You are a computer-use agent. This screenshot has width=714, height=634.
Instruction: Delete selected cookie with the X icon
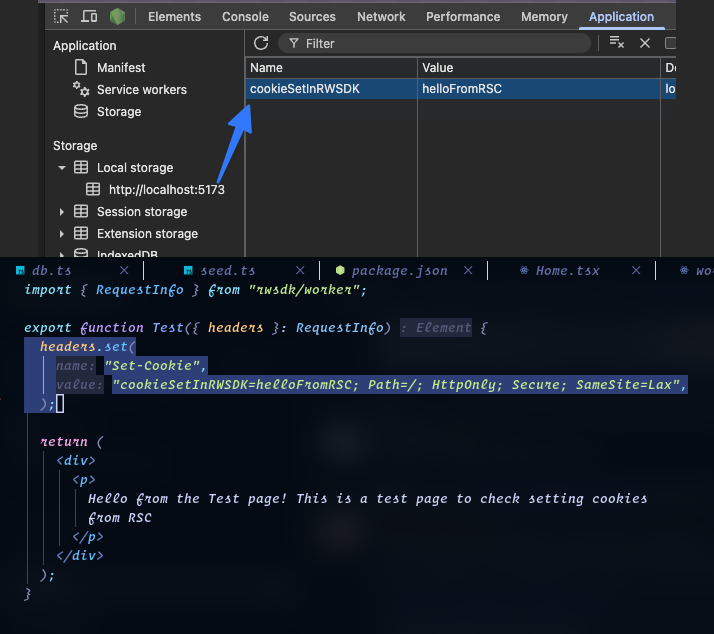pyautogui.click(x=645, y=43)
